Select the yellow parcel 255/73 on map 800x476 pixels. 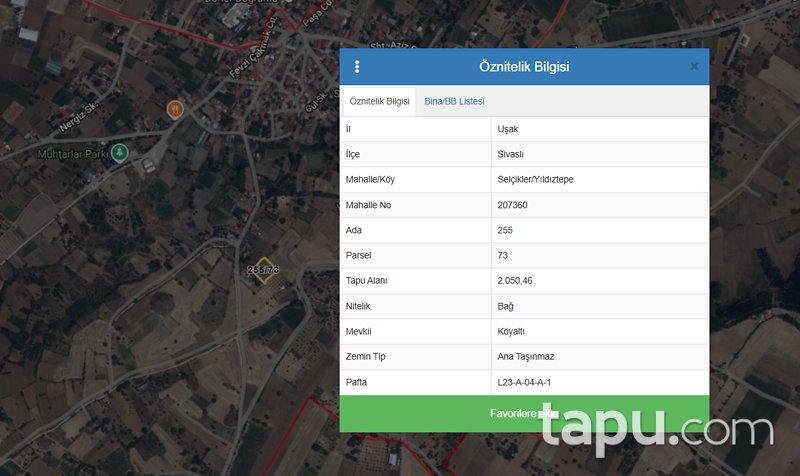click(264, 270)
